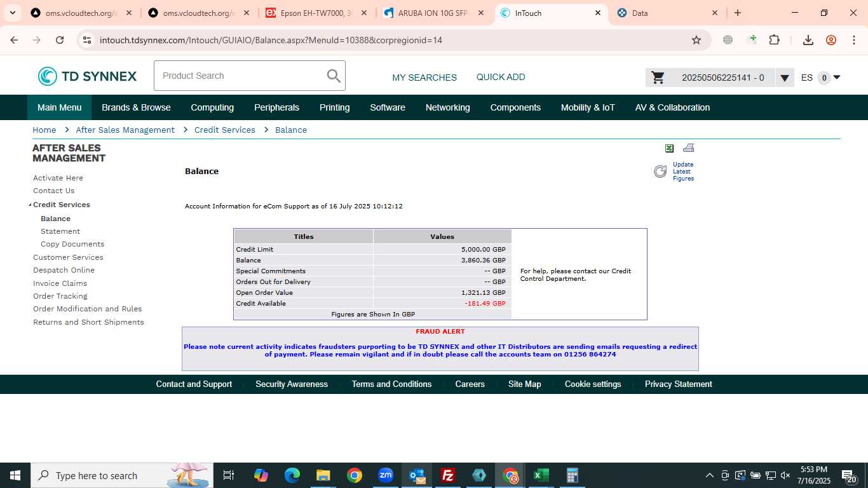Click the printer icon
Viewport: 868px width, 488px height.
coord(688,148)
